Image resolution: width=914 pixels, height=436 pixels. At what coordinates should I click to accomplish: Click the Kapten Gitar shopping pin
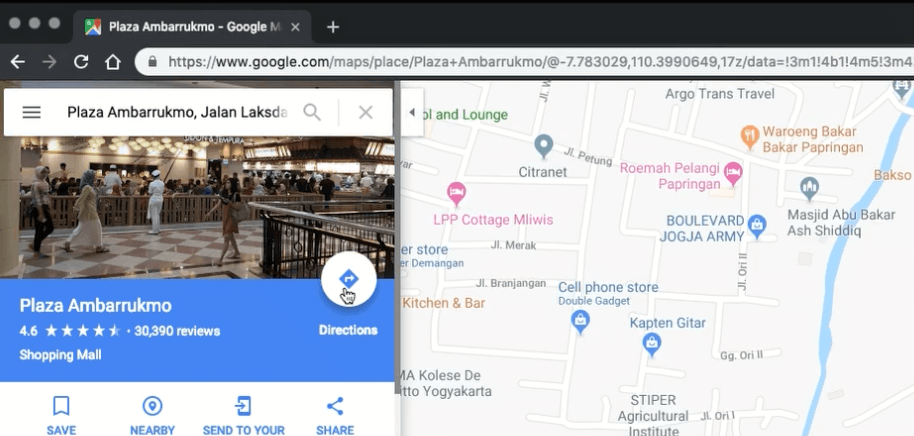(652, 344)
